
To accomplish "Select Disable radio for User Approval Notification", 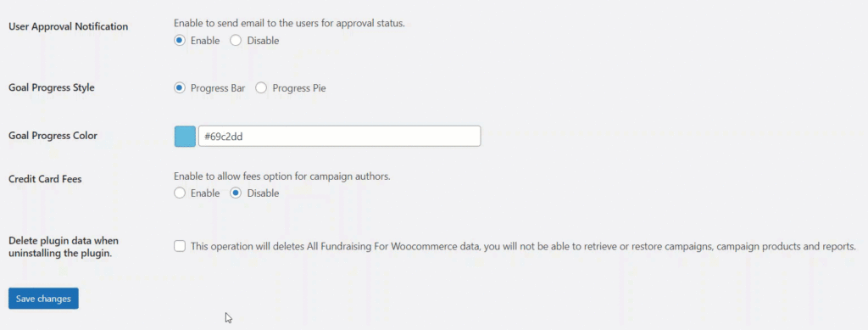I will tap(236, 41).
